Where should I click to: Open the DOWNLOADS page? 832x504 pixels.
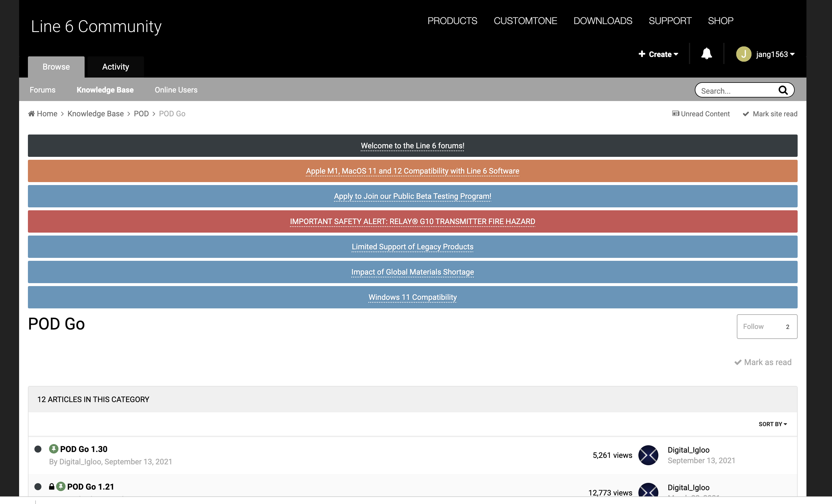click(603, 21)
